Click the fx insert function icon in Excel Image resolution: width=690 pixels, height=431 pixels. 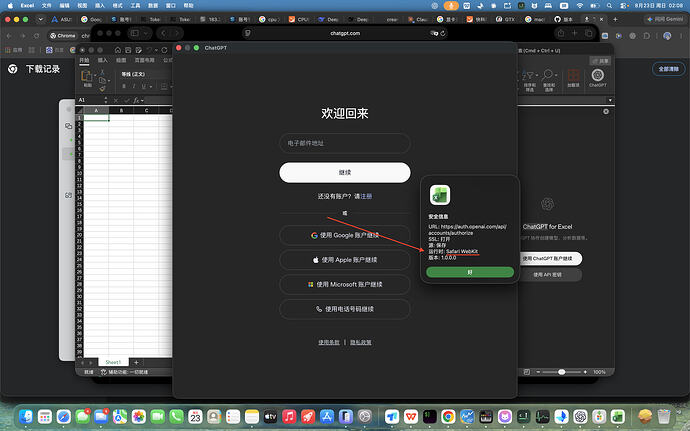[137, 100]
